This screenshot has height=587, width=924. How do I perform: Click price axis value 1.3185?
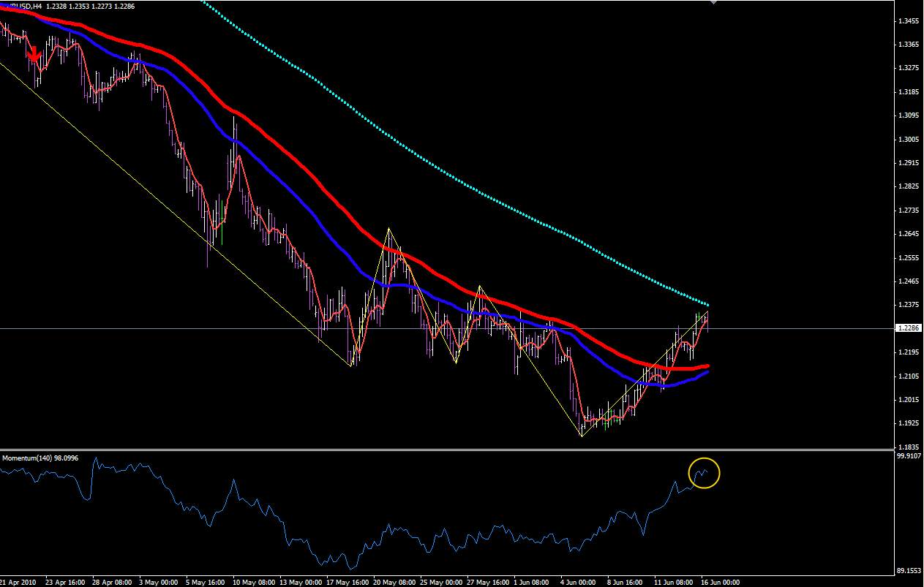[909, 92]
